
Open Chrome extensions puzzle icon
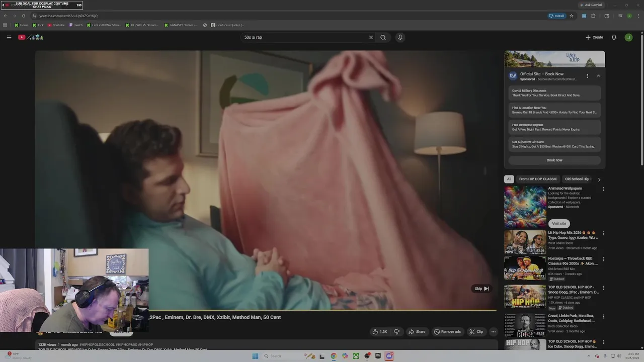point(593,16)
